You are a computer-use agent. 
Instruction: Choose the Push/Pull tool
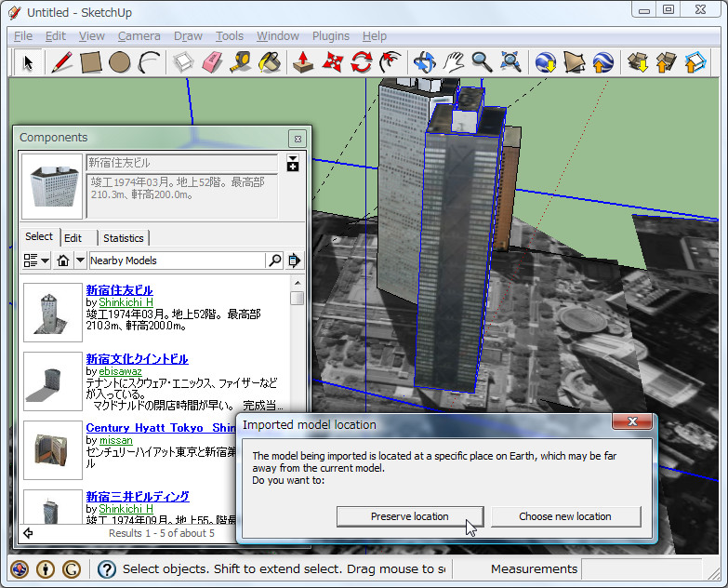(303, 62)
